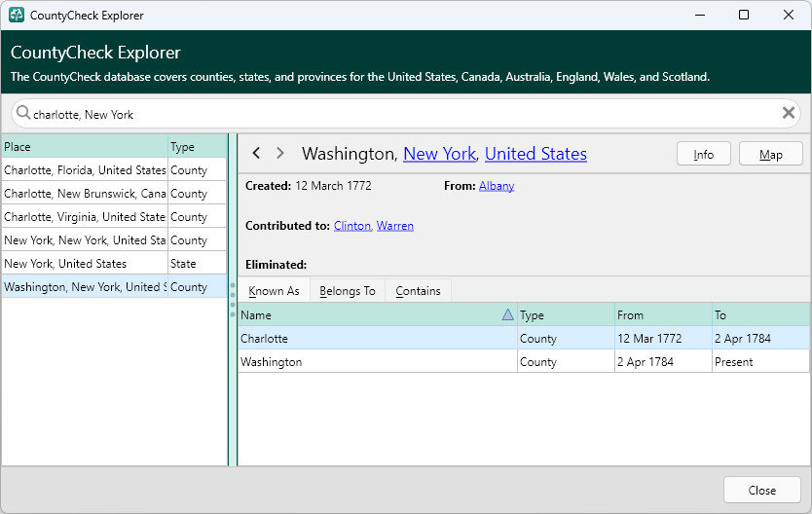Open the Albany link
Image resolution: width=812 pixels, height=514 pixels.
(x=497, y=186)
